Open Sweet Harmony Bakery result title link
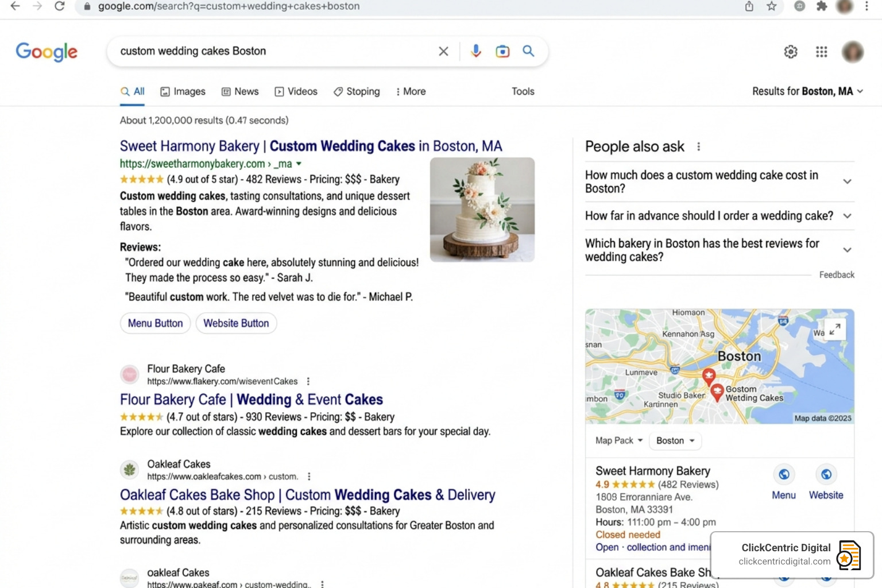 [x=311, y=146]
